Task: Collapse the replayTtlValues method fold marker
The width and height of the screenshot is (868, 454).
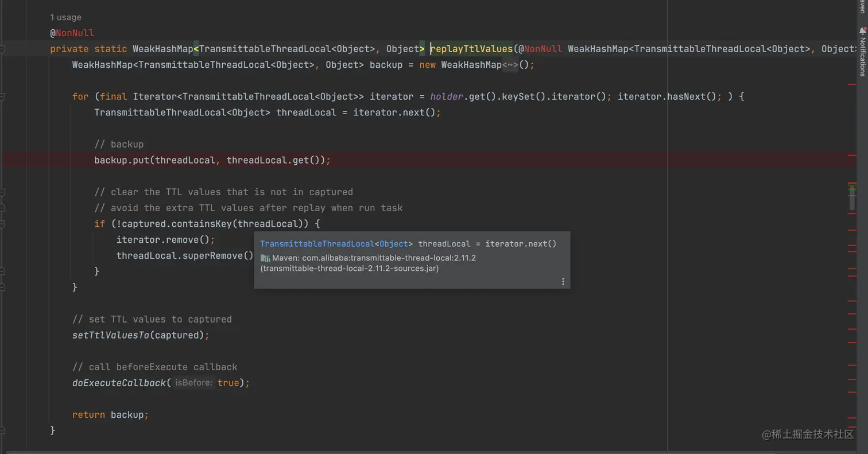Action: point(2,49)
